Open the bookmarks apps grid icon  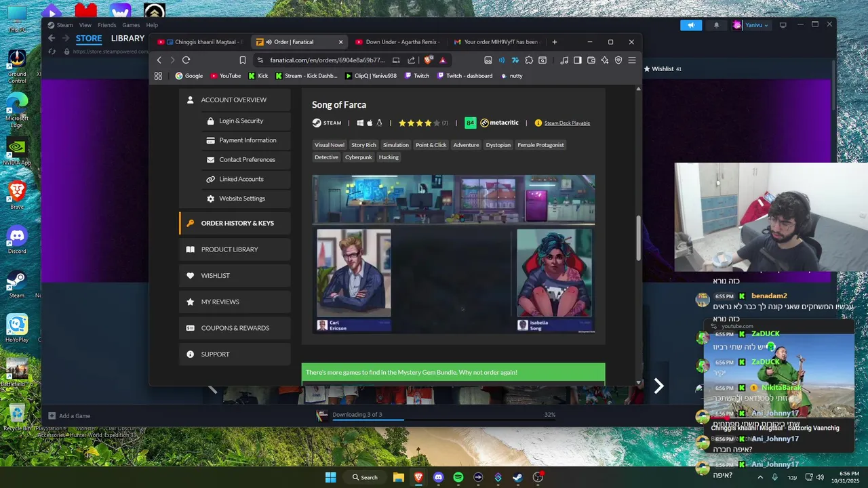158,76
